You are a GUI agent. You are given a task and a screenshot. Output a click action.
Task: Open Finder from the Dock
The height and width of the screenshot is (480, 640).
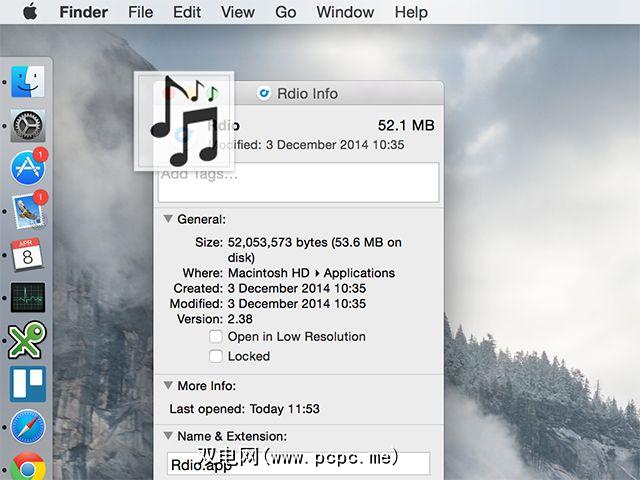27,82
